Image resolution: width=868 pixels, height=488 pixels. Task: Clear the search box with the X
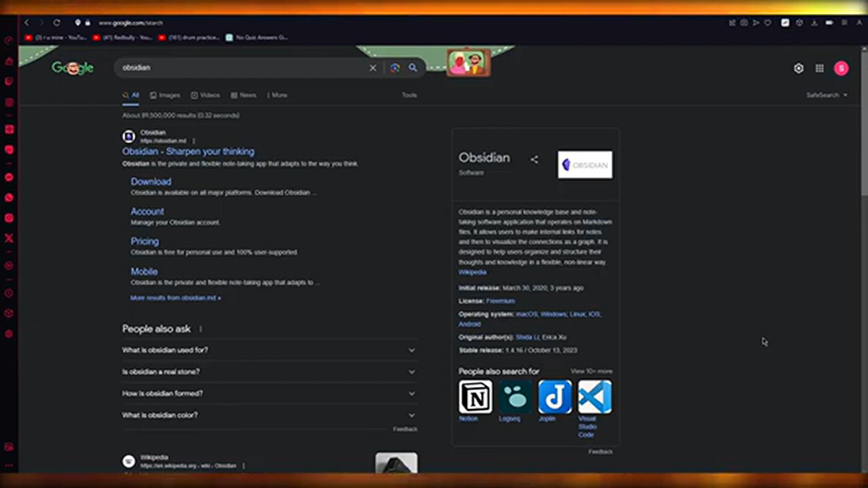[x=373, y=68]
